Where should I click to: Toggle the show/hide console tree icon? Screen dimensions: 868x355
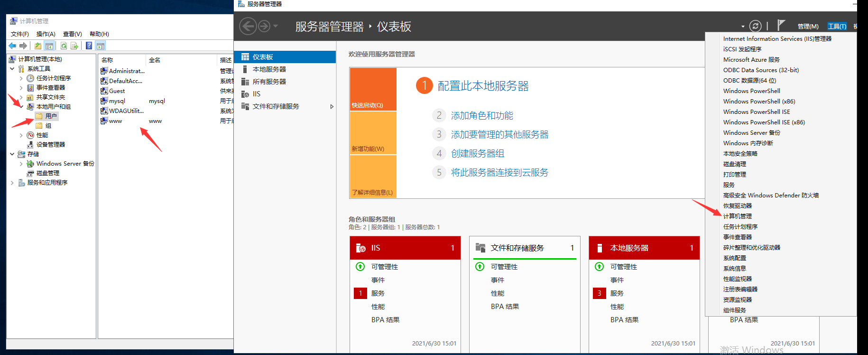(49, 46)
